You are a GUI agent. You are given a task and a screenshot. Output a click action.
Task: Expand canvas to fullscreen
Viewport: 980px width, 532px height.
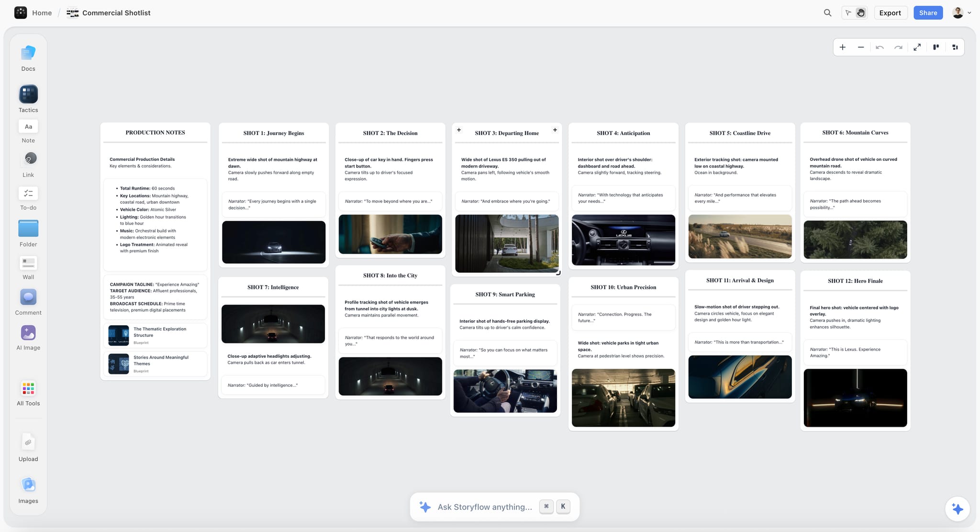click(x=917, y=47)
